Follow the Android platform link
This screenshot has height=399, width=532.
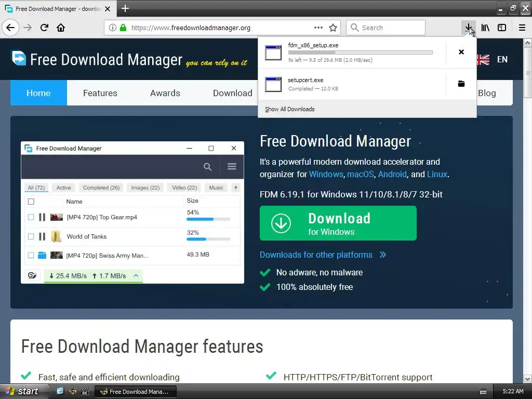(392, 174)
